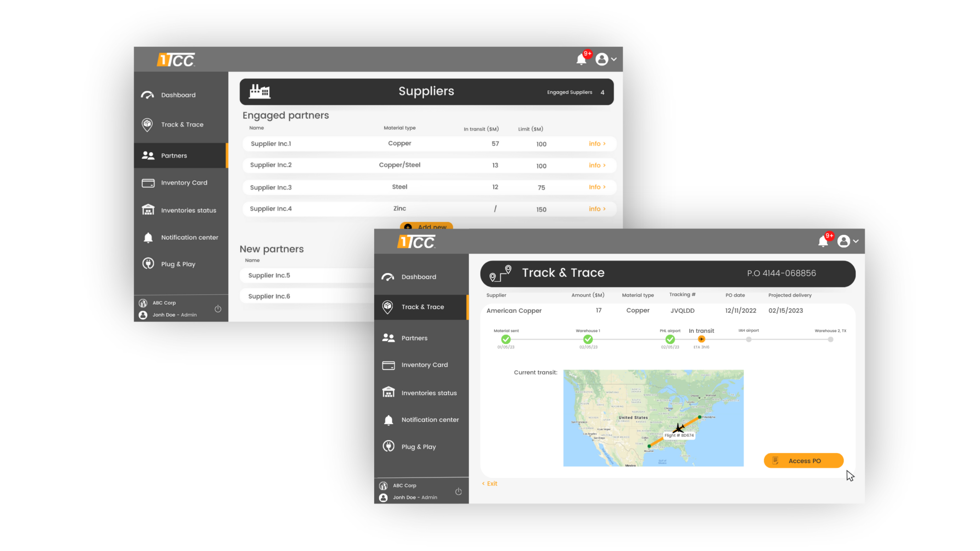Screen dimensions: 980x551
Task: Open notifications via the top-right bell
Action: coord(823,241)
